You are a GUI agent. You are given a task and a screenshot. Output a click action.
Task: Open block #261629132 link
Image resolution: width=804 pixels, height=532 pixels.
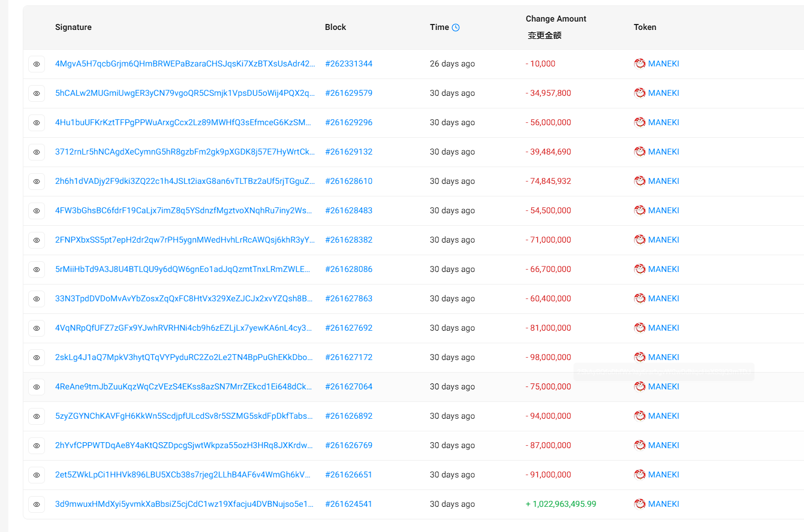tap(348, 152)
